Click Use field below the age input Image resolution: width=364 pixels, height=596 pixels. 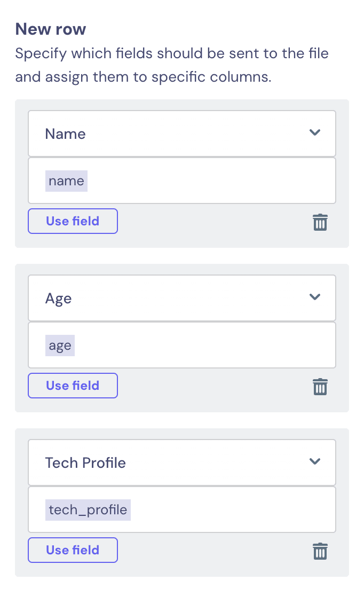[x=73, y=386]
